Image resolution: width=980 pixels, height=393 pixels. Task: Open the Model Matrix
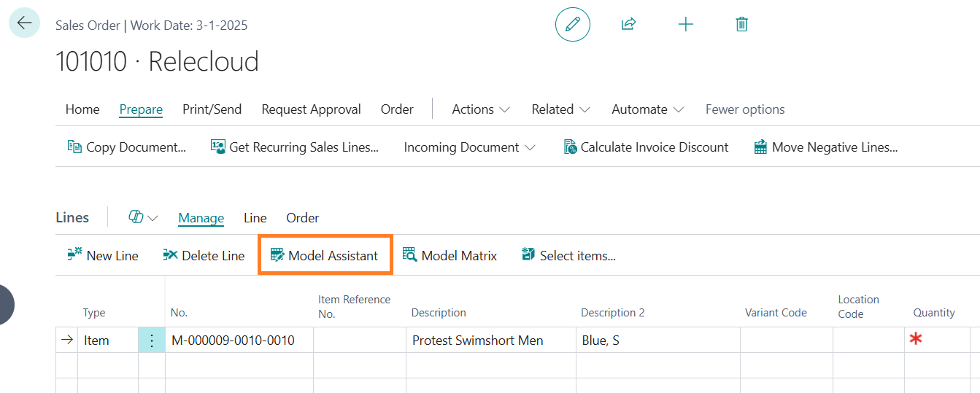pyautogui.click(x=450, y=255)
